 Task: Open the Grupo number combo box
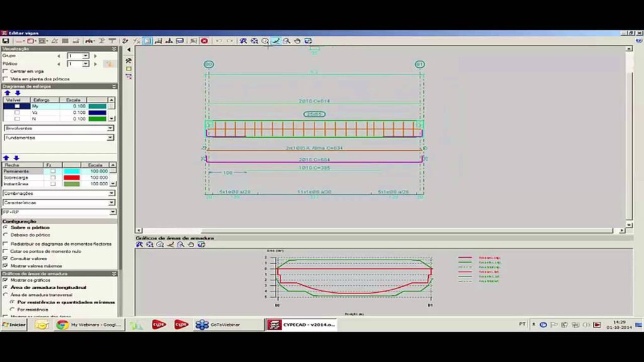(x=86, y=56)
